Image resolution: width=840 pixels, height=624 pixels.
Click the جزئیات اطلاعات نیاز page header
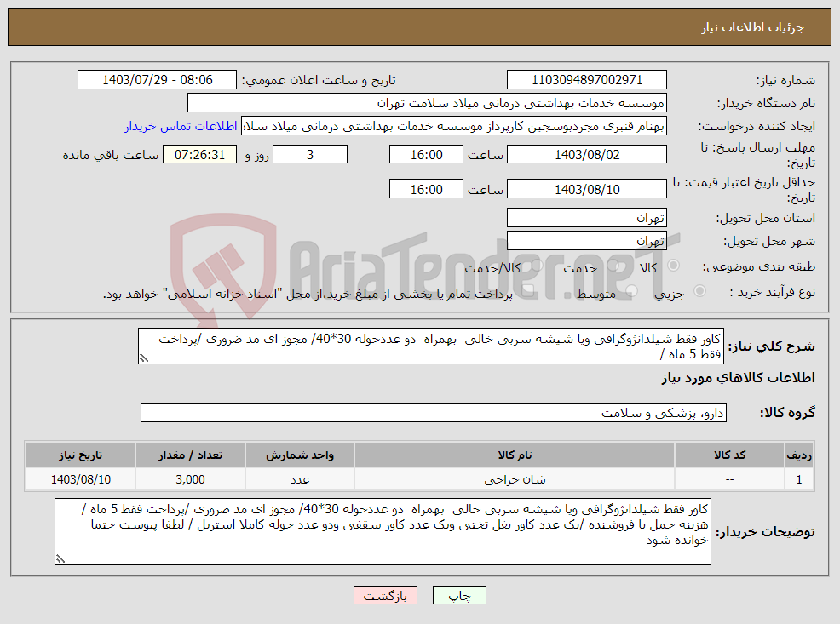(x=753, y=27)
